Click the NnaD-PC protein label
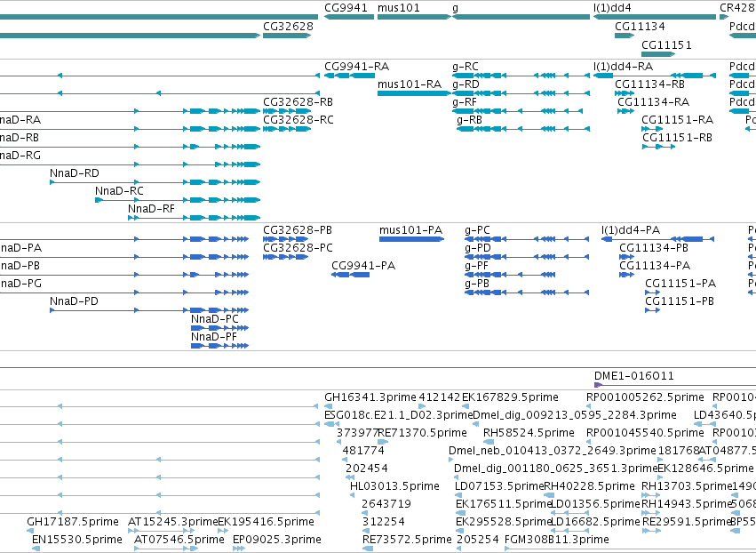Screen dimensions: 756x553 [215, 319]
